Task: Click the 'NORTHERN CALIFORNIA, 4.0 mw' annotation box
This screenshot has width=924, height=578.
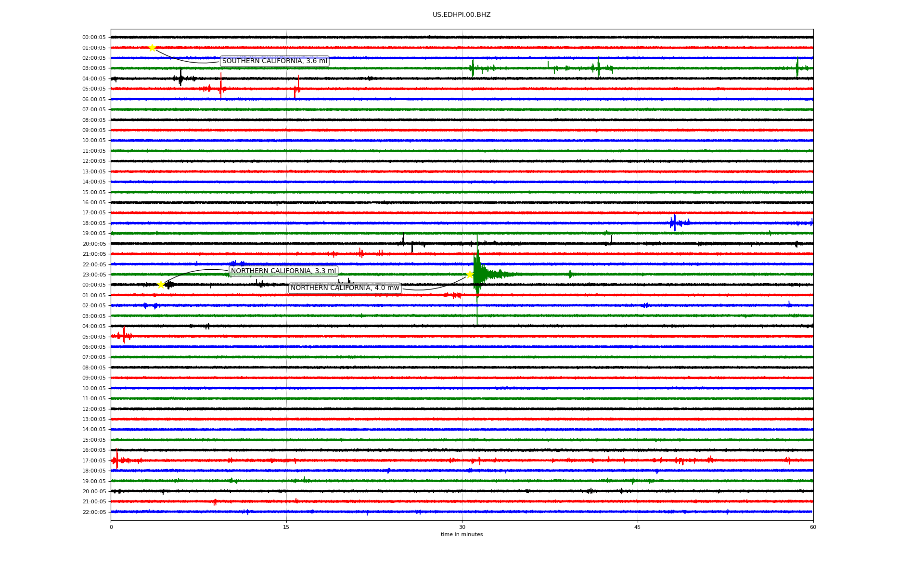Action: pyautogui.click(x=345, y=288)
